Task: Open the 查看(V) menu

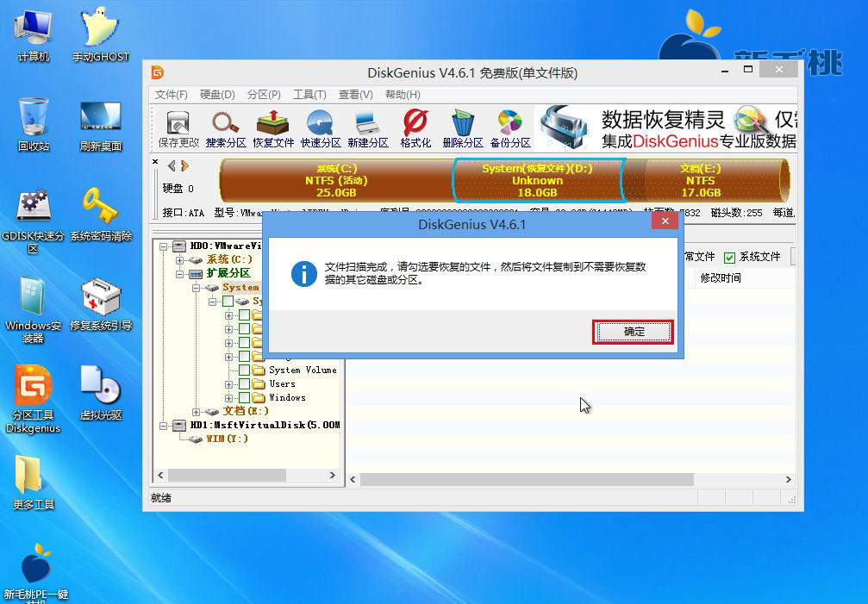Action: tap(355, 95)
